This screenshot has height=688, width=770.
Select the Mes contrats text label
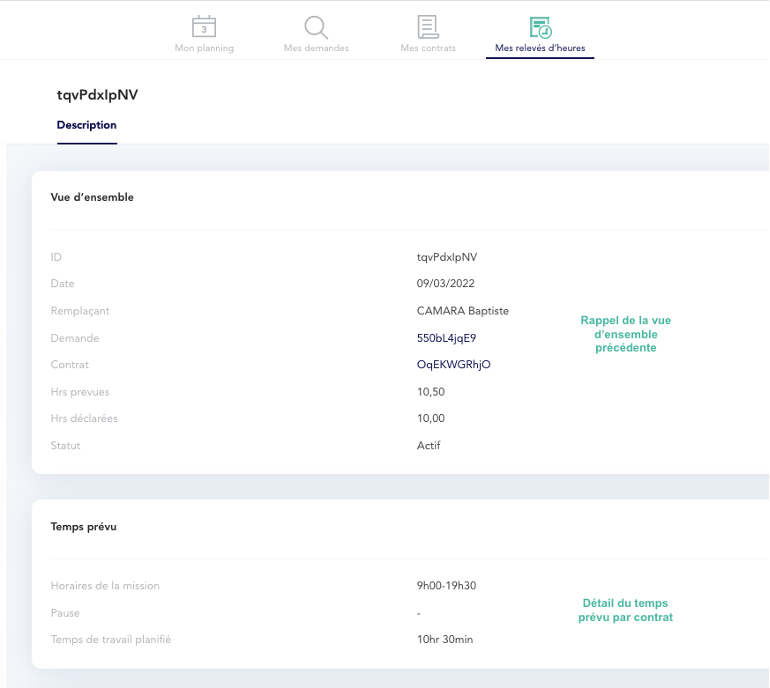pos(428,48)
